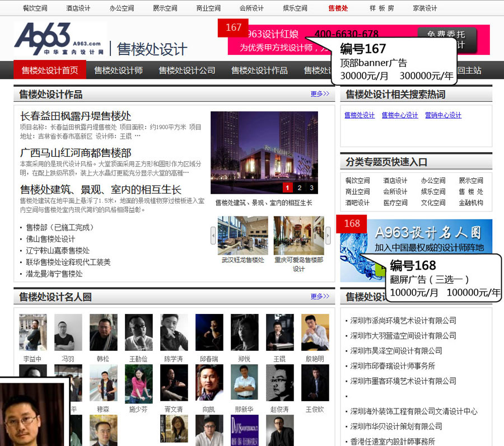Open the 娱乐空间 top menu item
This screenshot has height=446, width=504.
tap(295, 8)
